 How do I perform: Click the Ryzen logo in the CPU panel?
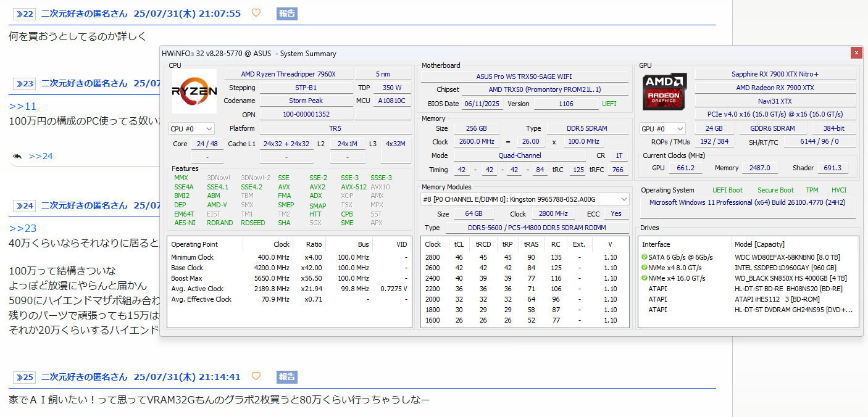(x=194, y=91)
